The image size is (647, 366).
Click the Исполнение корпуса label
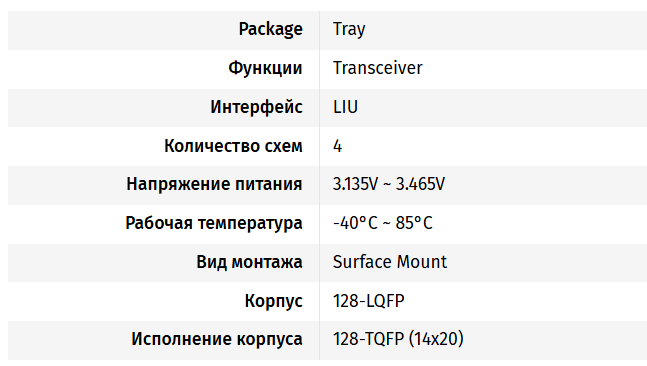[x=217, y=339]
